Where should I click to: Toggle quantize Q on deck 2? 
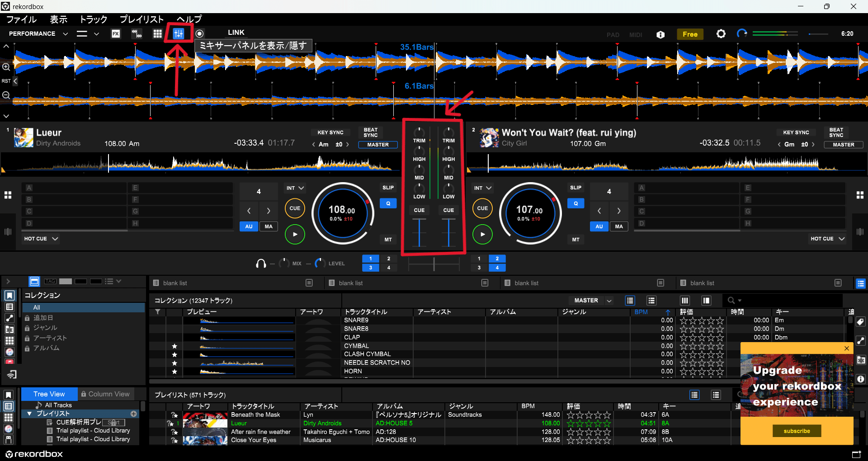click(576, 203)
